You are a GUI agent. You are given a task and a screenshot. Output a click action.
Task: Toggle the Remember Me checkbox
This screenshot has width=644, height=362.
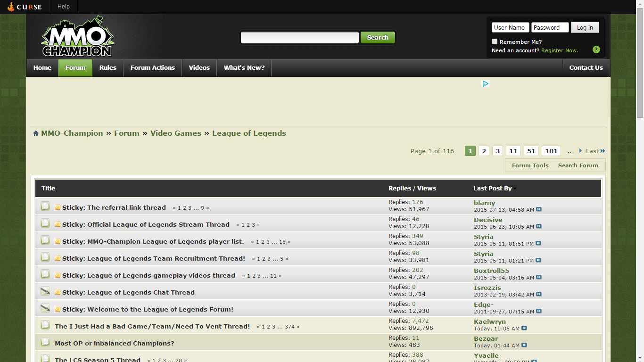click(x=495, y=41)
